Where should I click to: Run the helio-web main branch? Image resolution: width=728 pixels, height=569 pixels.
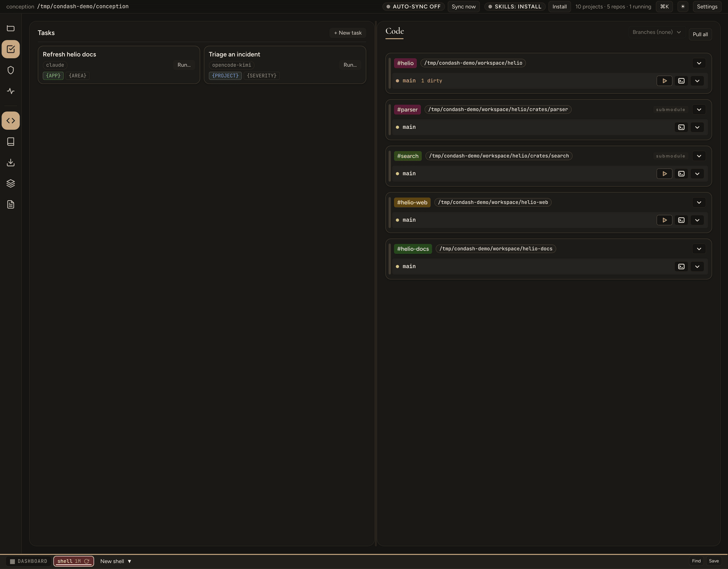tap(664, 220)
